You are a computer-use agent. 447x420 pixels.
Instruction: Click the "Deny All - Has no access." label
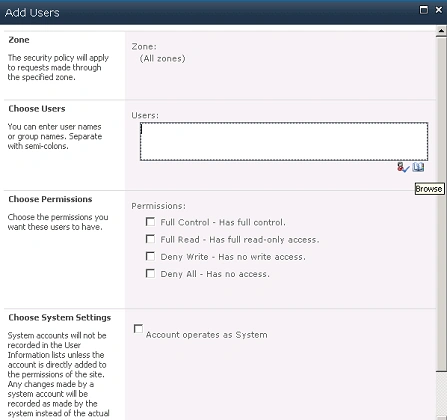tap(215, 274)
